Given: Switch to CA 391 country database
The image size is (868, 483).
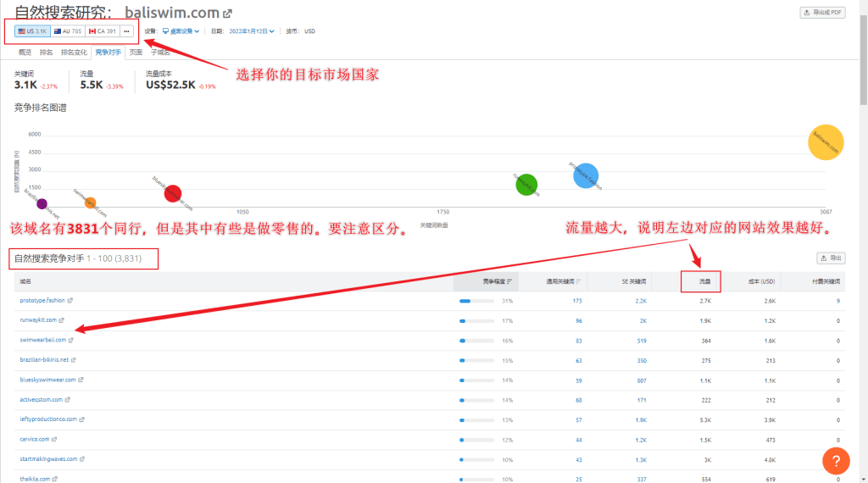Looking at the screenshot, I should click(103, 31).
